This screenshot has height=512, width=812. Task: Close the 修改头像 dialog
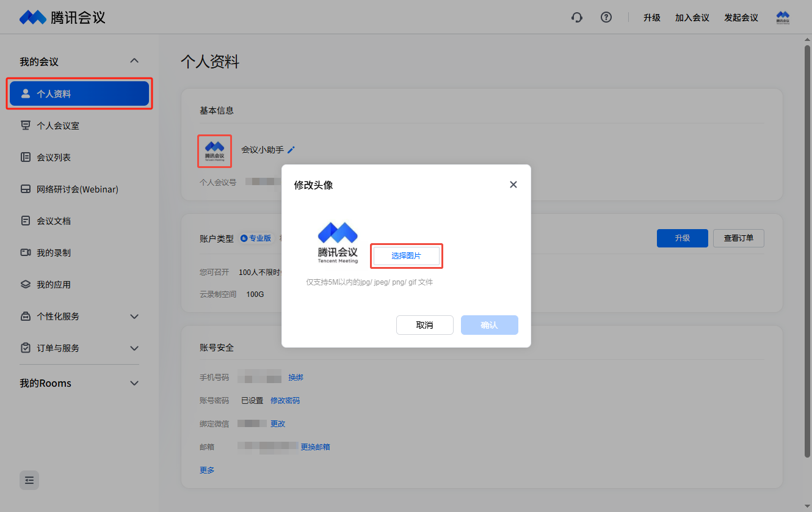coord(513,185)
